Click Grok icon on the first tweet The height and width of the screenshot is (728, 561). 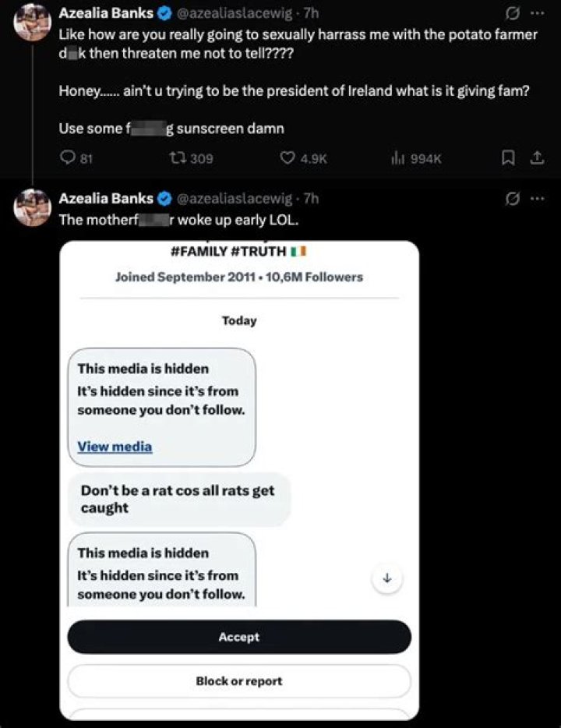tap(513, 13)
